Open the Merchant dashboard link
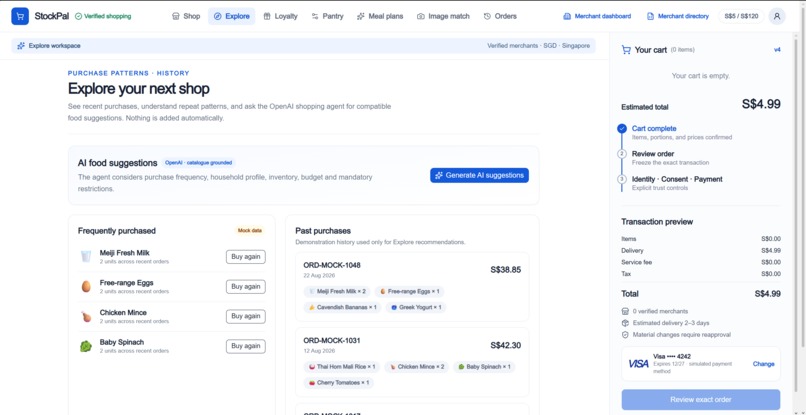 597,16
